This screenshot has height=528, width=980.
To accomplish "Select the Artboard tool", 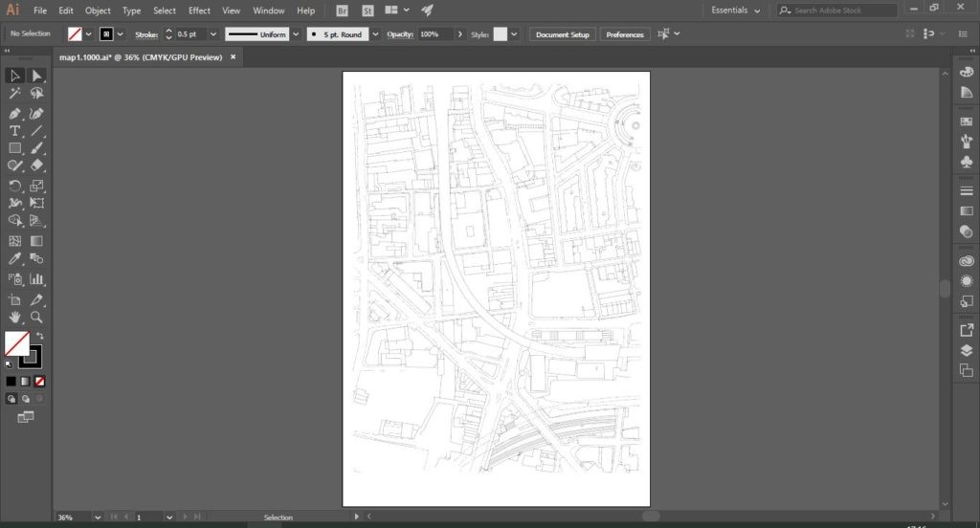I will 14,300.
